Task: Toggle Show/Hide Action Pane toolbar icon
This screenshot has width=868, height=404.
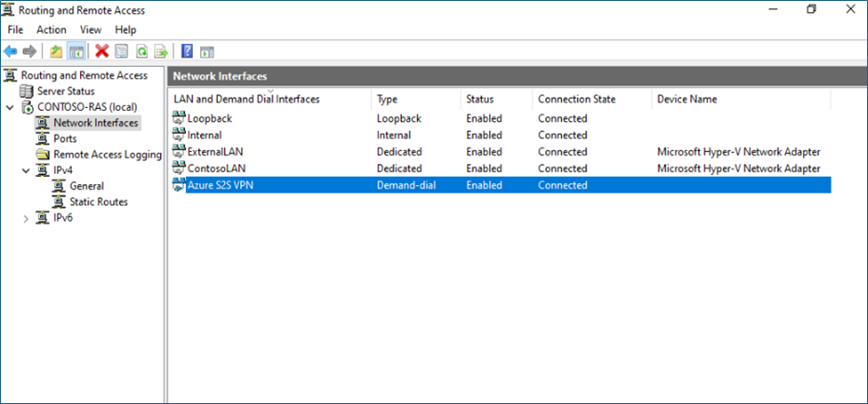Action: pyautogui.click(x=207, y=51)
